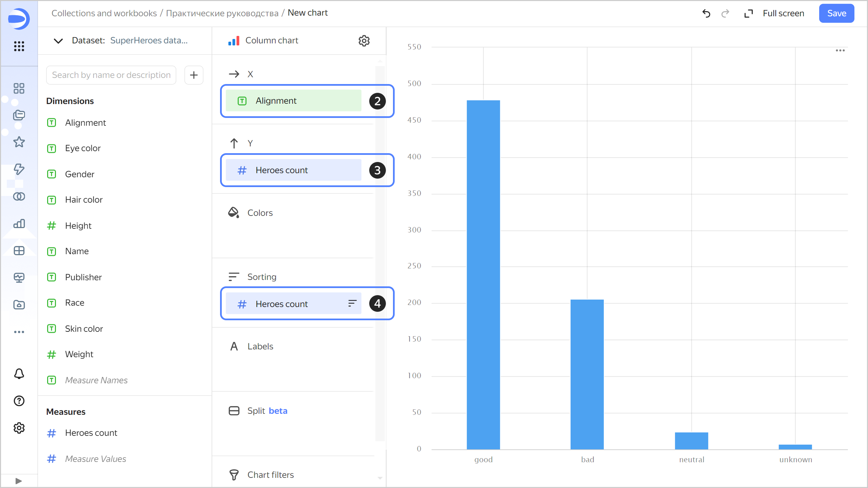Click the redo arrow icon
868x488 pixels.
725,14
